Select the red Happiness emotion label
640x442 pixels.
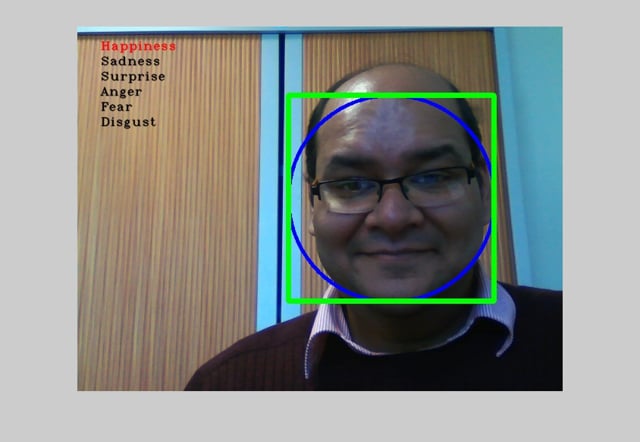(138, 46)
